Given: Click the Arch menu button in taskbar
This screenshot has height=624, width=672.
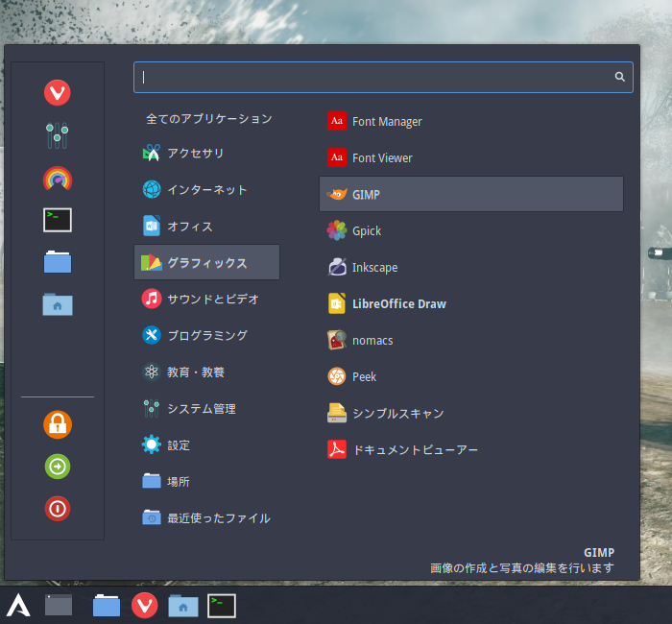Looking at the screenshot, I should [18, 605].
